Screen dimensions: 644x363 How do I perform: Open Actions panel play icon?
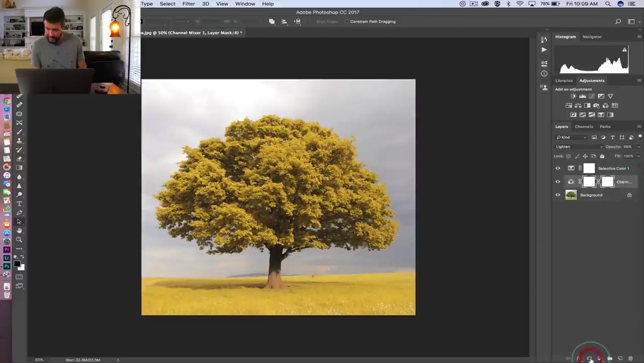pos(544,49)
